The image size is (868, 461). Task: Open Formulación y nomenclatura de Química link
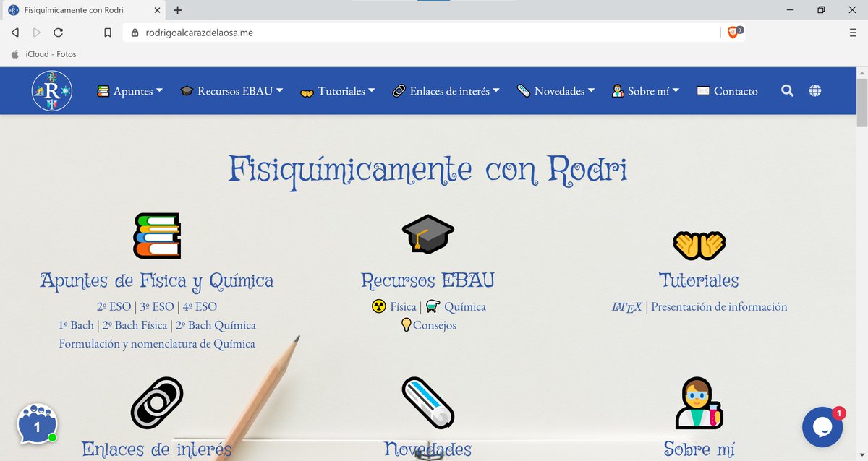(157, 344)
